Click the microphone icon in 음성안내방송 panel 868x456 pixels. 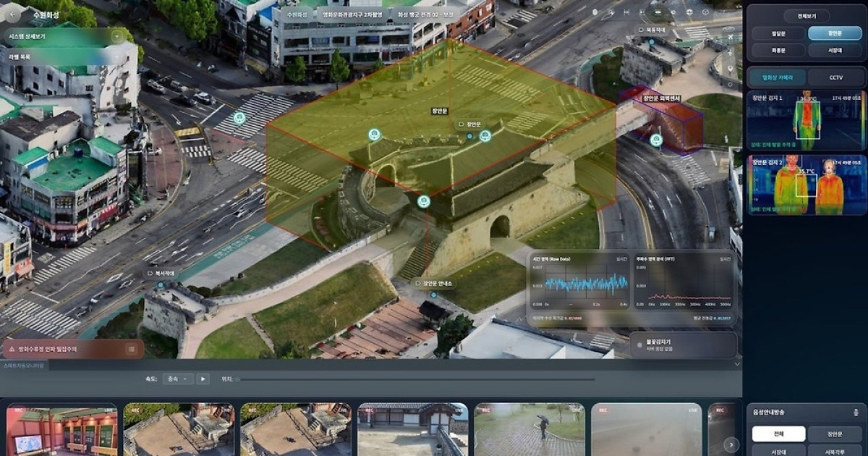click(x=857, y=412)
